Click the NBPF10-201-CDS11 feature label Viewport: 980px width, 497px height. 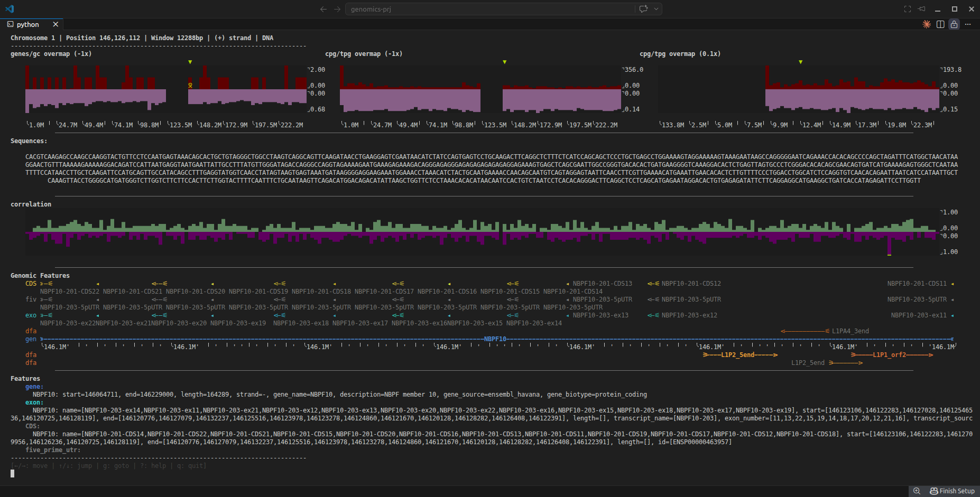(917, 284)
